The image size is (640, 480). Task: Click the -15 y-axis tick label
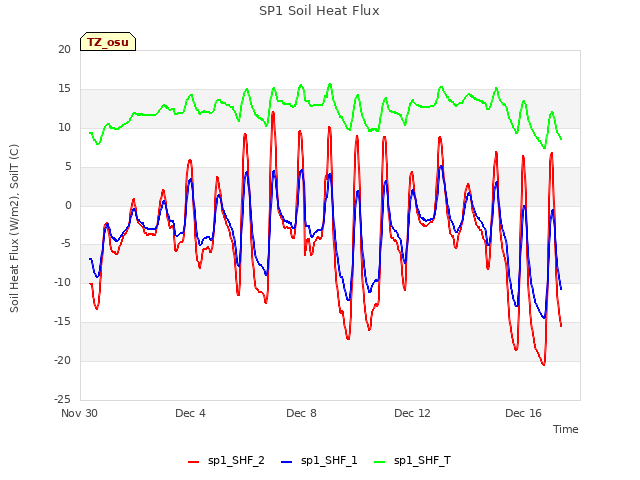coord(63,322)
